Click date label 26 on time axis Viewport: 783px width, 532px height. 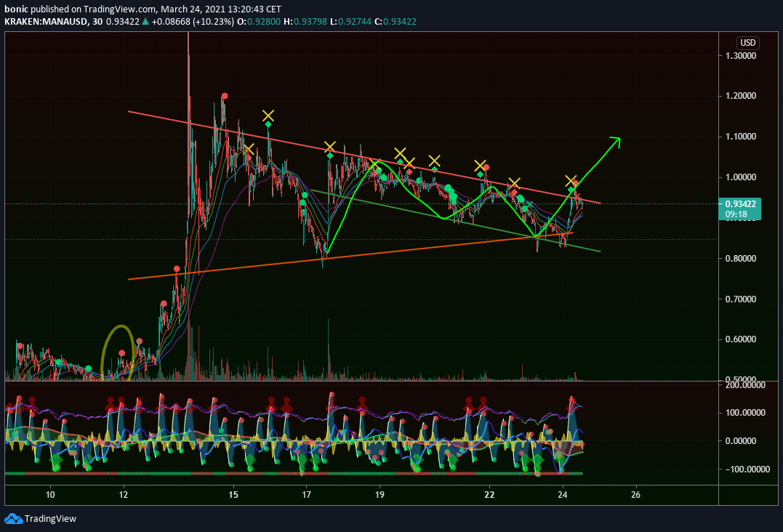click(x=635, y=494)
